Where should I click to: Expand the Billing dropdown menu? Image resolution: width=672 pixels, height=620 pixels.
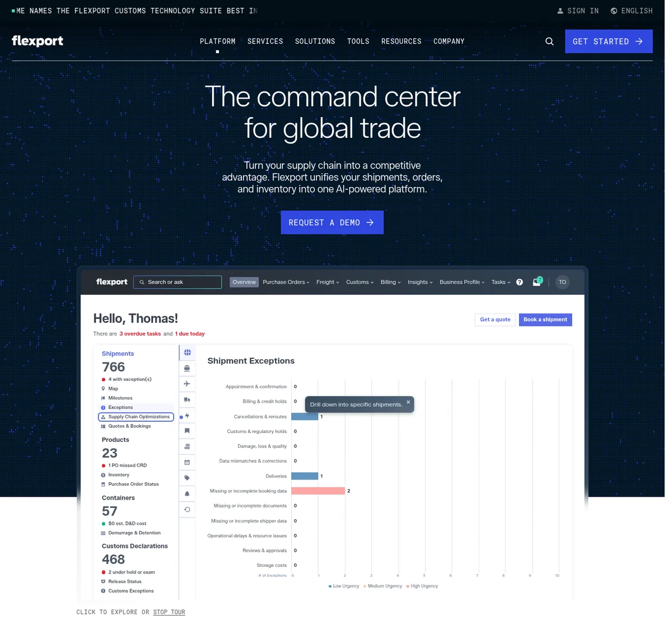point(390,282)
